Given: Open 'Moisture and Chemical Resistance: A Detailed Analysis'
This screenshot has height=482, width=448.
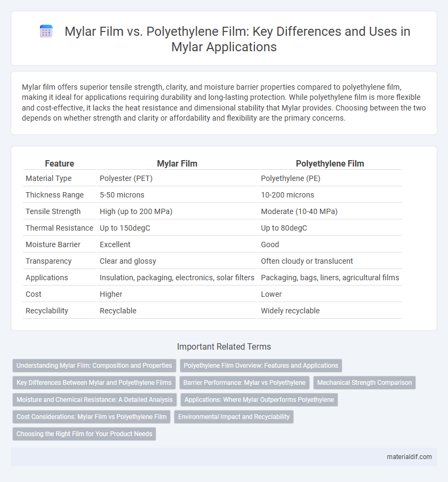Looking at the screenshot, I should tap(94, 400).
